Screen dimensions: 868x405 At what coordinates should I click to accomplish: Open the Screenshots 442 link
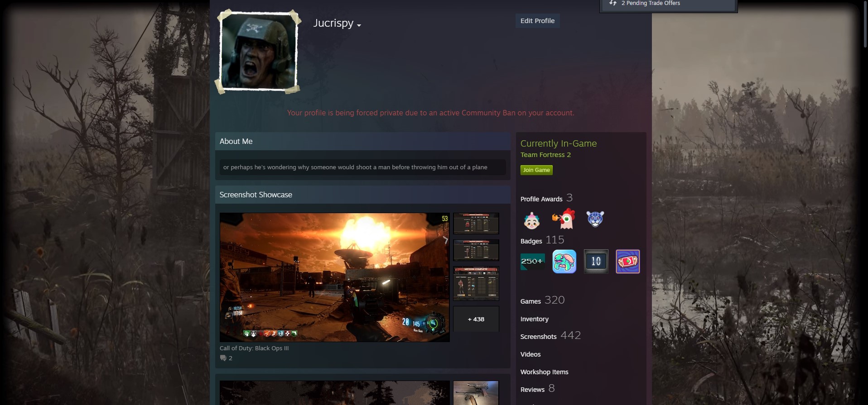click(550, 336)
